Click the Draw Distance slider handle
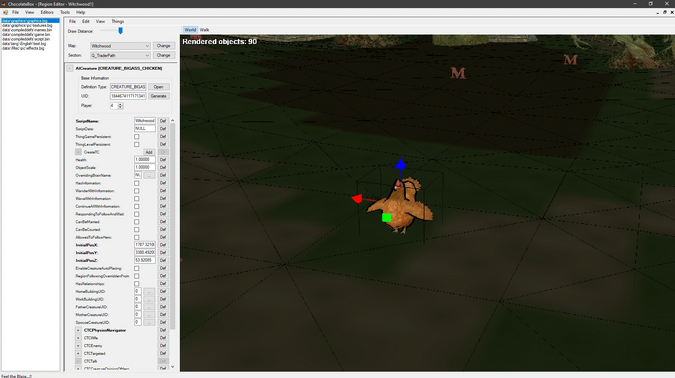Viewport: 675px width, 378px height. click(121, 31)
